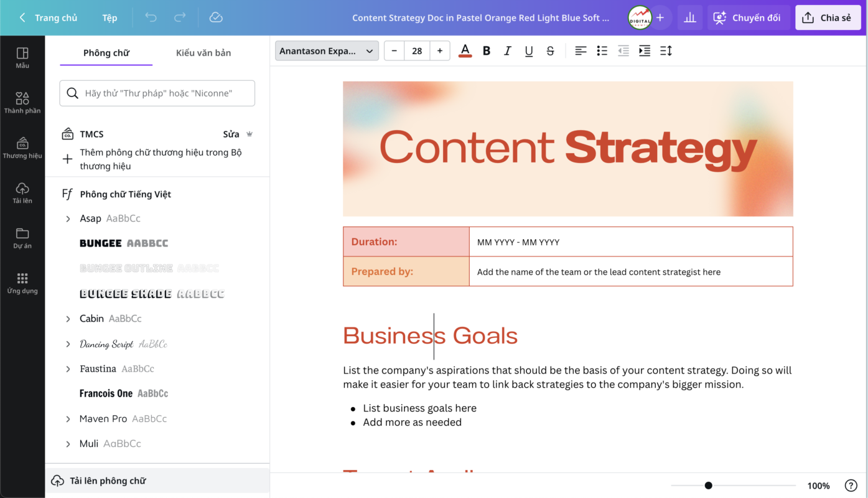The height and width of the screenshot is (498, 868).
Task: Open Tải lên upload panel in sidebar
Action: click(x=22, y=192)
